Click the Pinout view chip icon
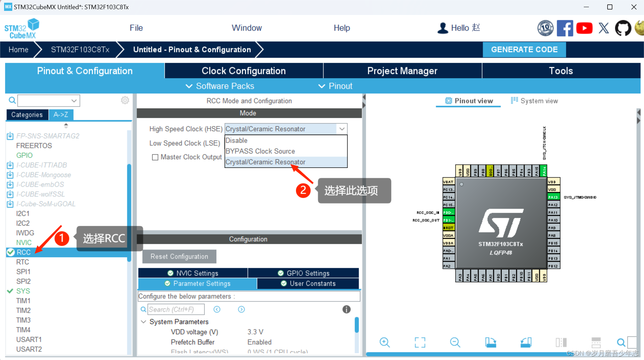The height and width of the screenshot is (360, 644). pyautogui.click(x=448, y=101)
